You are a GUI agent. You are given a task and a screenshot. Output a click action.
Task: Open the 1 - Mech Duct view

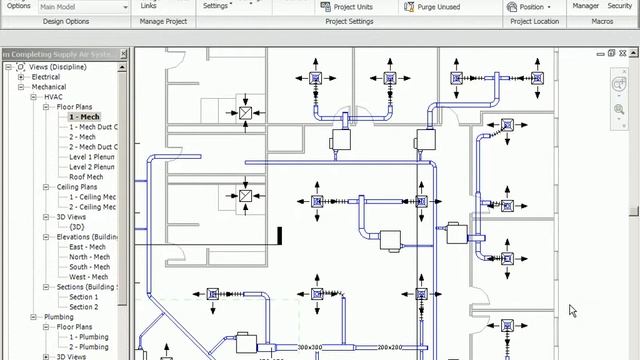(93, 127)
